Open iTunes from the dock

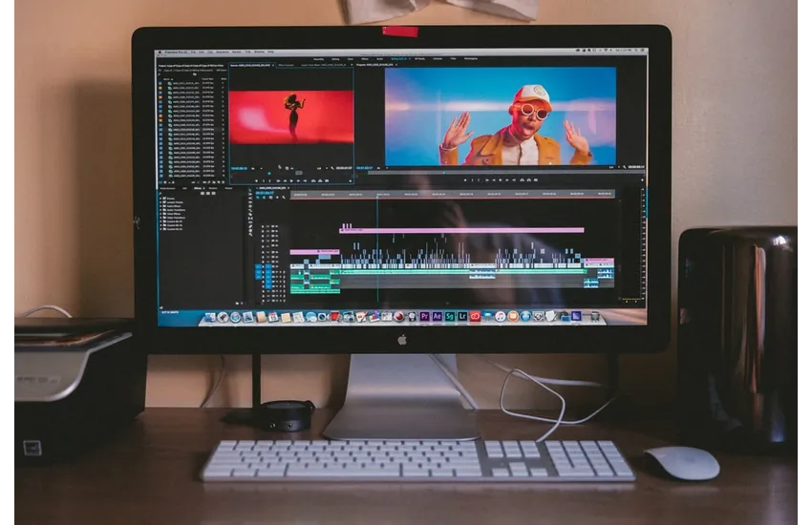click(499, 316)
